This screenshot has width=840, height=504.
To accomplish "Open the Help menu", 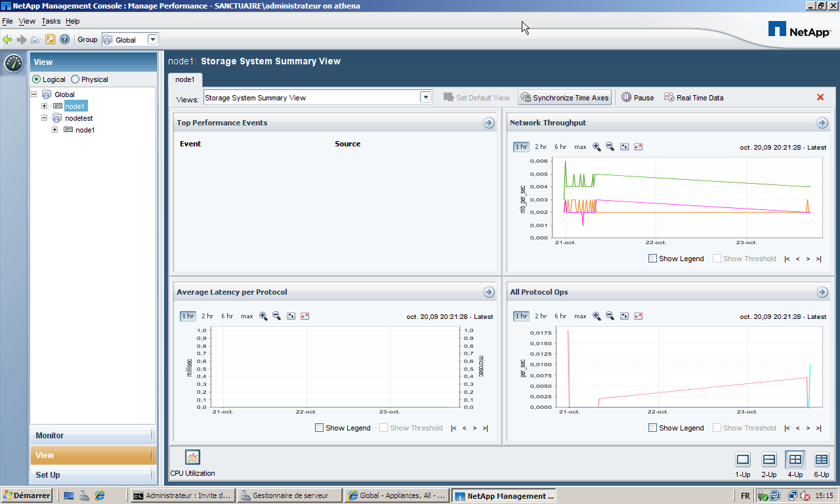I will tap(73, 21).
